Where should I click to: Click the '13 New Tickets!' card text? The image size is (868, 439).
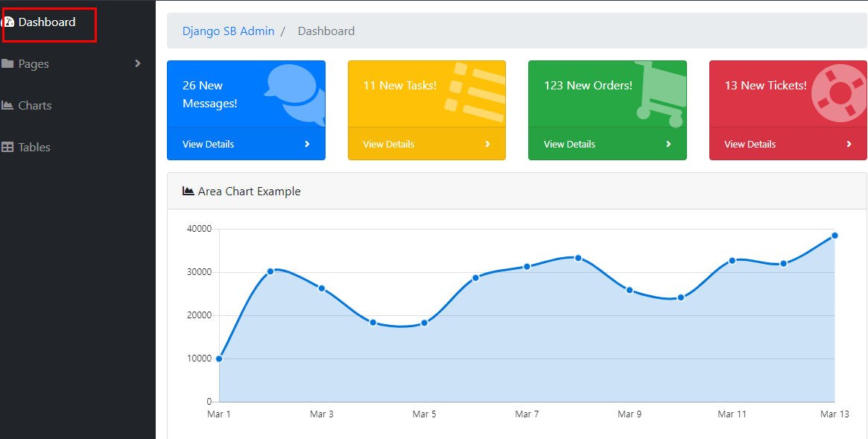[x=766, y=85]
